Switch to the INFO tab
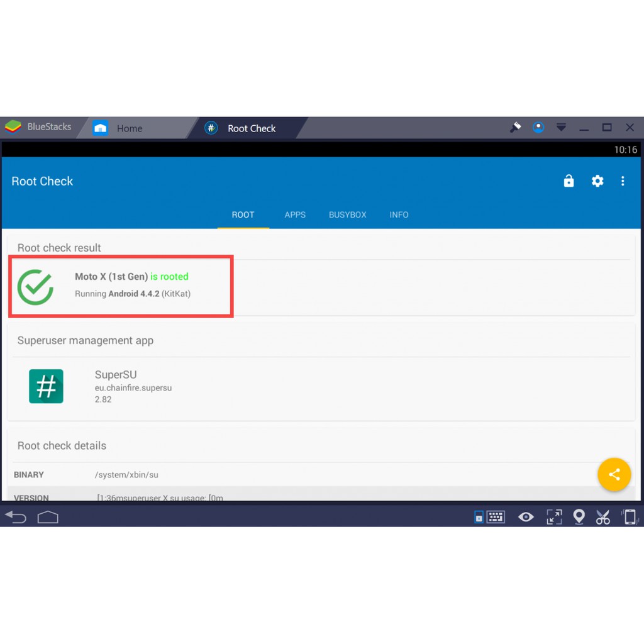 [x=399, y=215]
